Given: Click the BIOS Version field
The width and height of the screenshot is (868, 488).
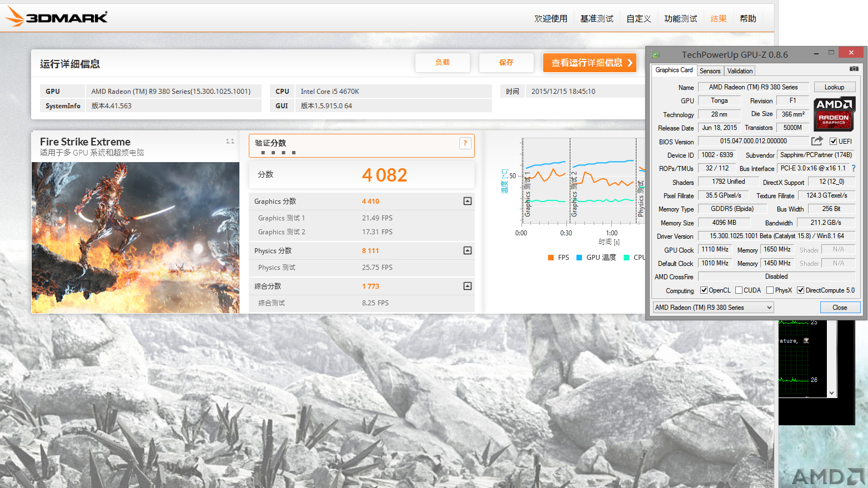Looking at the screenshot, I should click(754, 141).
